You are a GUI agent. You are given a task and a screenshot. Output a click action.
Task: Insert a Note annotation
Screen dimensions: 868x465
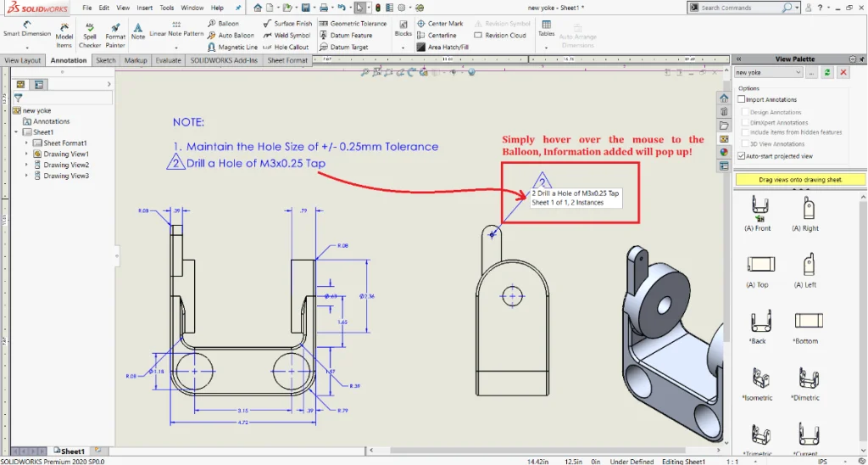[x=137, y=31]
